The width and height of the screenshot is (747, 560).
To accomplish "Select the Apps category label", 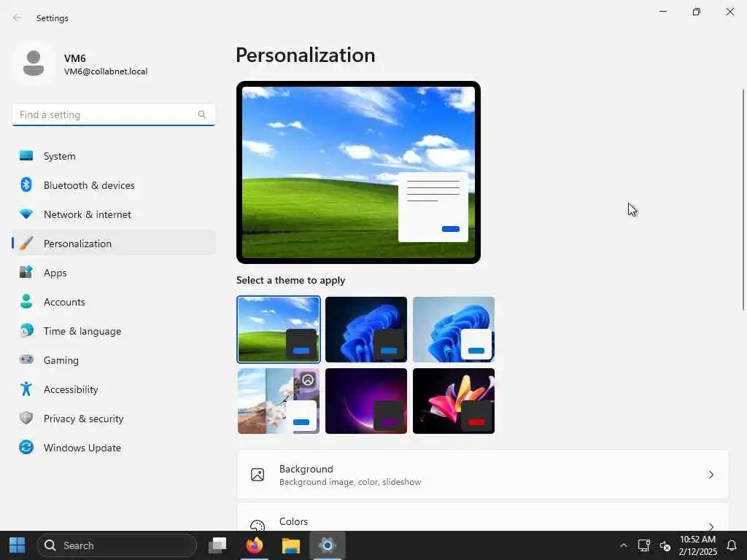I will point(55,273).
